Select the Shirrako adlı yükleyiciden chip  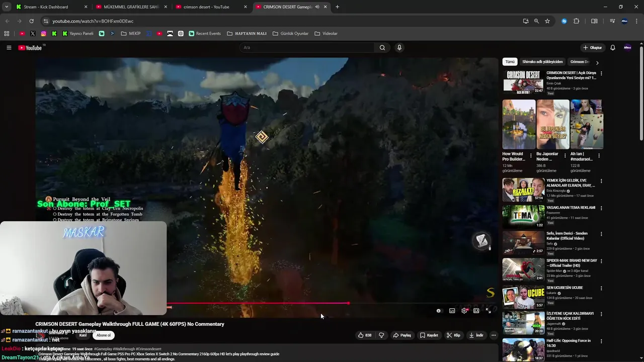pyautogui.click(x=542, y=62)
